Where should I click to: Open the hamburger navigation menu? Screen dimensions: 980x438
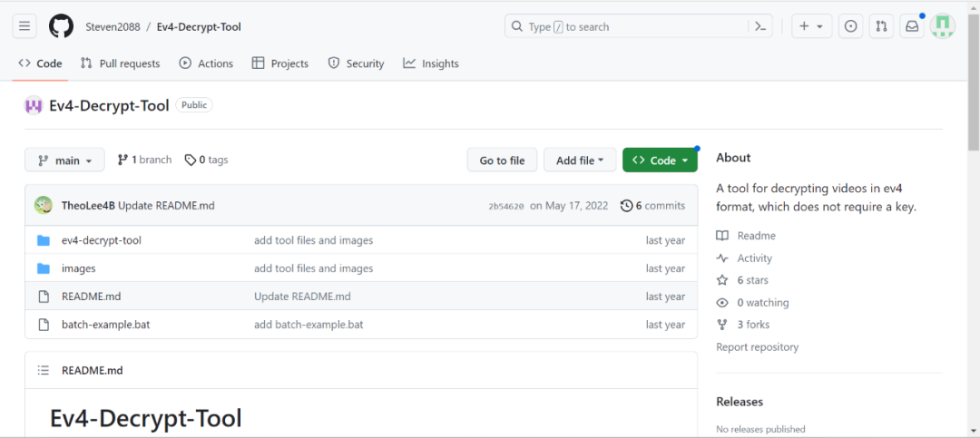tap(24, 26)
